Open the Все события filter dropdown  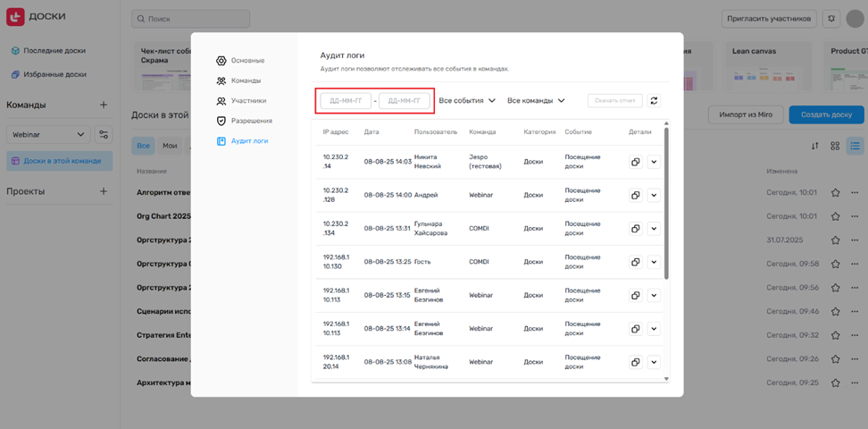point(467,101)
